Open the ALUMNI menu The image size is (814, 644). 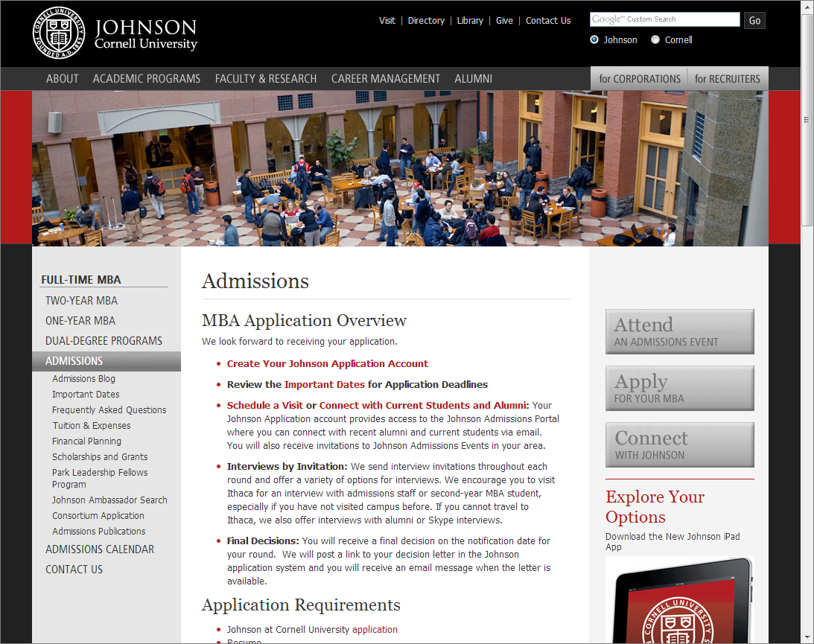click(x=474, y=79)
